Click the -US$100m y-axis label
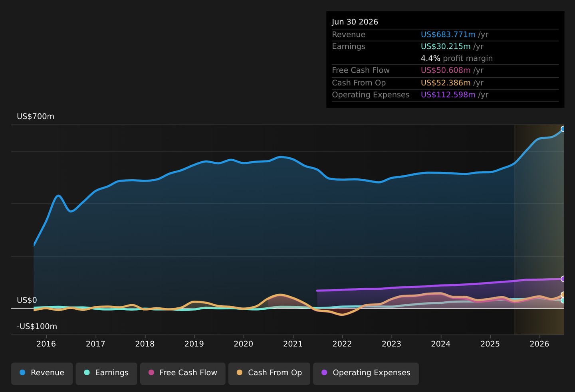Viewport: 575px width, 392px height. pyautogui.click(x=37, y=327)
